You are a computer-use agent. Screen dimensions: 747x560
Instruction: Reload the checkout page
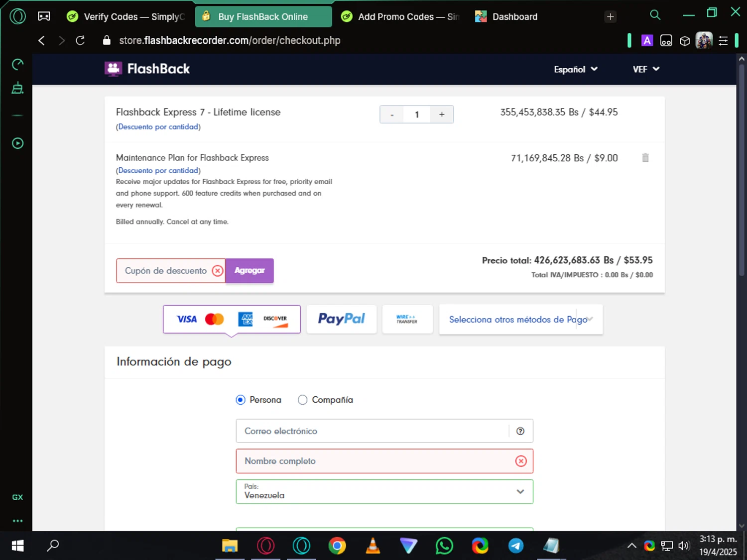[x=80, y=40]
